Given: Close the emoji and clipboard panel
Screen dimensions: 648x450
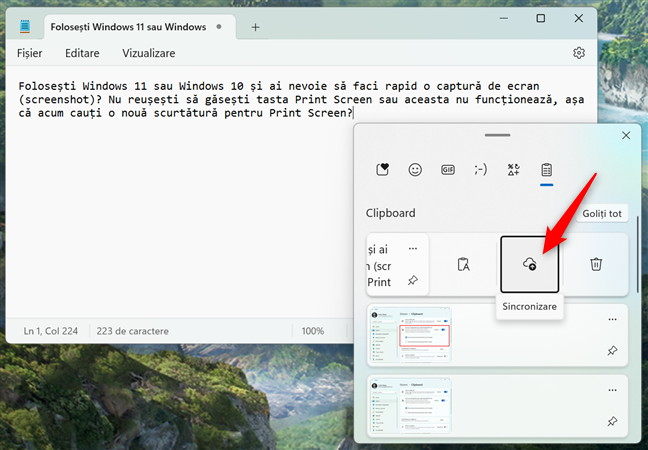Looking at the screenshot, I should click(x=626, y=136).
